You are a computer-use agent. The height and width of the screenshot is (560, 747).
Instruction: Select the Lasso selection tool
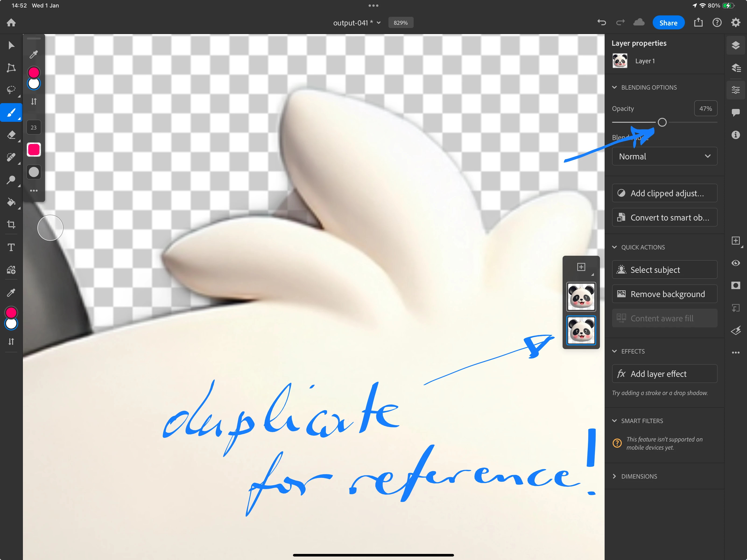click(11, 90)
